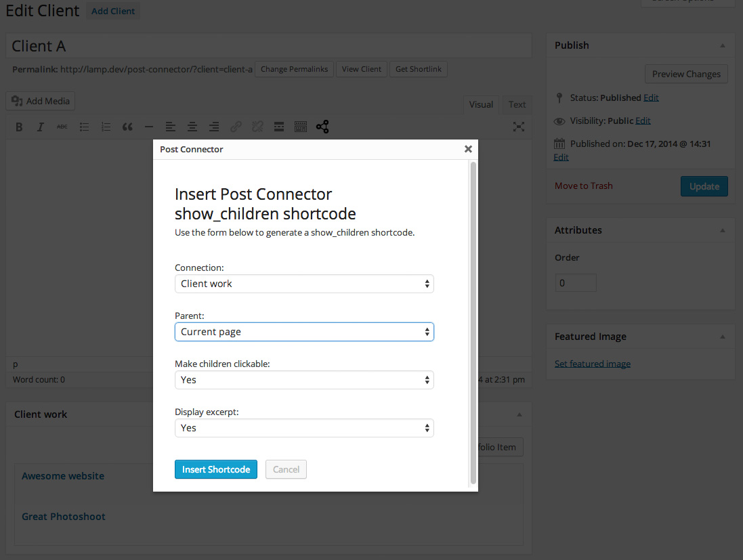Click the View Client button
Screen dimensions: 743x560
coord(362,69)
